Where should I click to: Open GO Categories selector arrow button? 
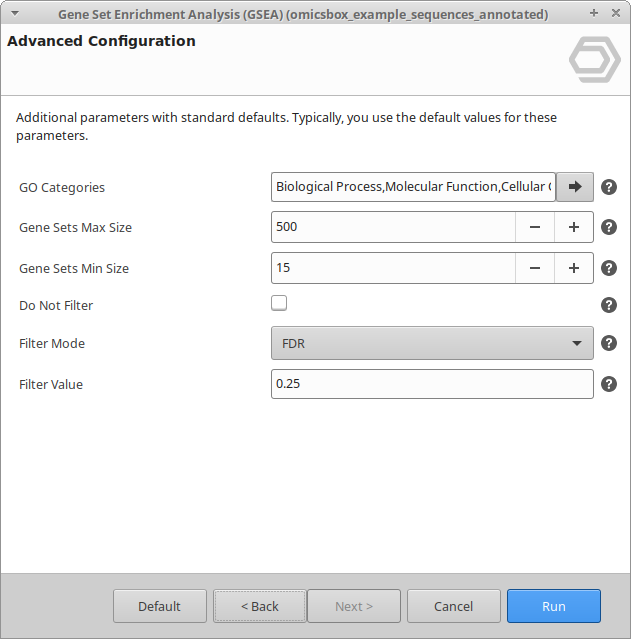(575, 187)
